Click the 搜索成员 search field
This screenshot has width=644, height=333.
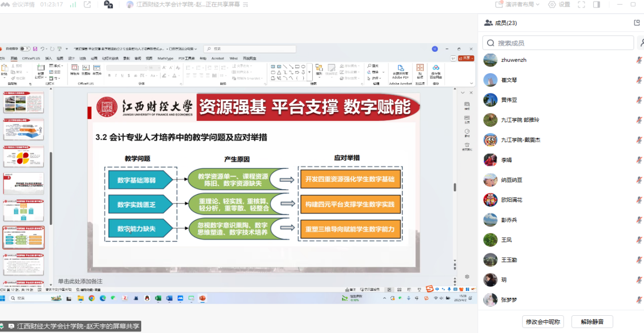pyautogui.click(x=559, y=43)
